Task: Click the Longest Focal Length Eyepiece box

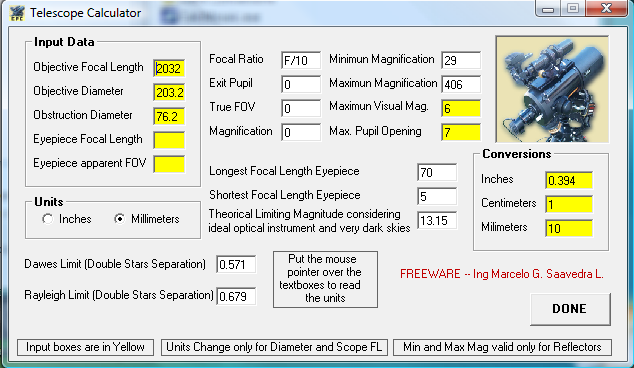Action: tap(437, 173)
